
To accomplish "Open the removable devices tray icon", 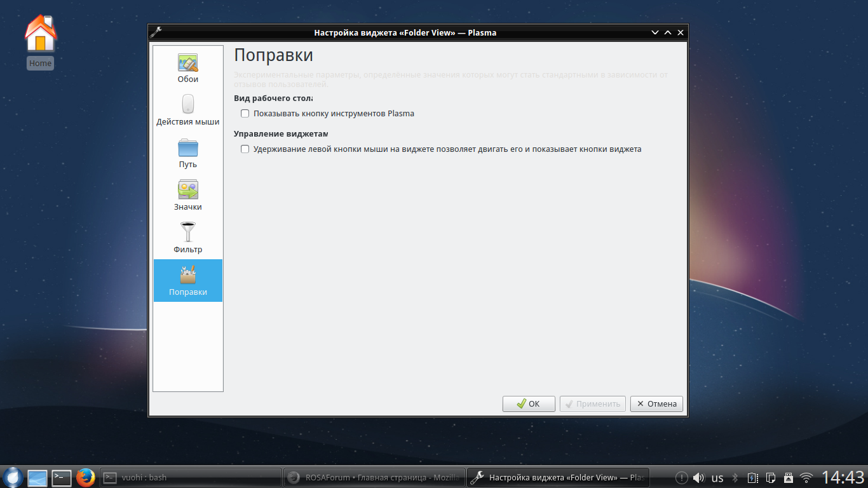I will pyautogui.click(x=789, y=477).
